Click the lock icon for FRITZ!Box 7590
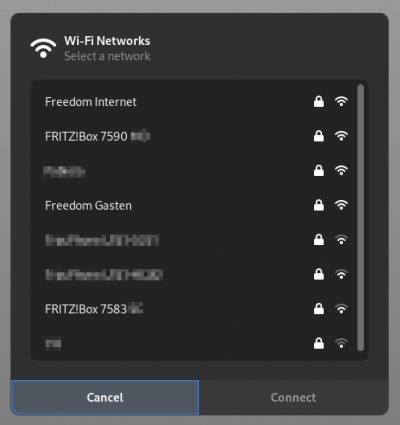Screen dimensions: 400x425 (x=319, y=136)
